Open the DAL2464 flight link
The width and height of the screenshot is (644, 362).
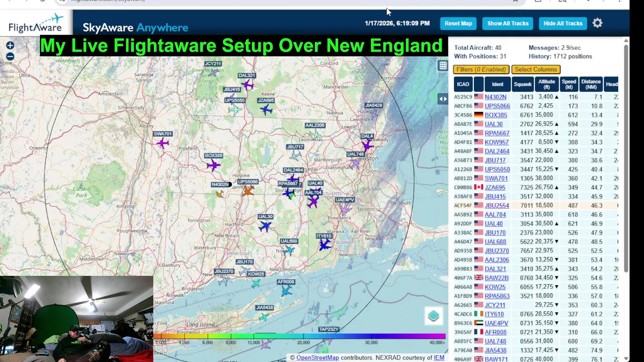point(497,151)
